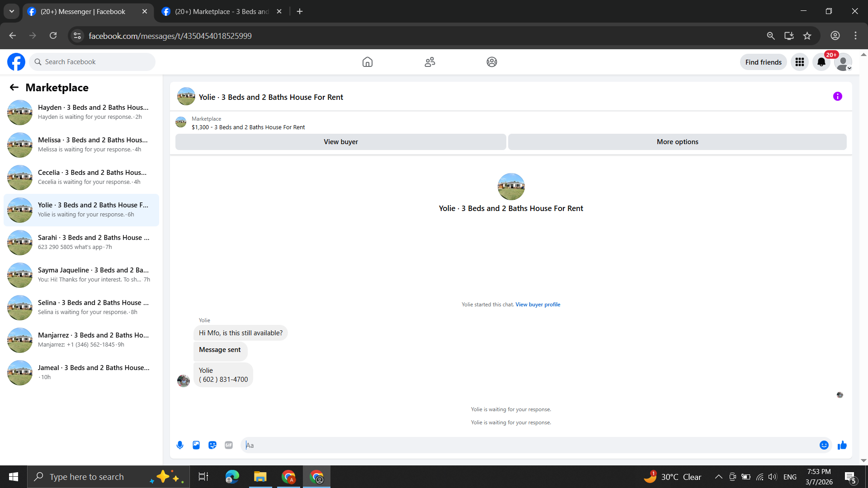Open the Melissa conversation

click(x=81, y=145)
